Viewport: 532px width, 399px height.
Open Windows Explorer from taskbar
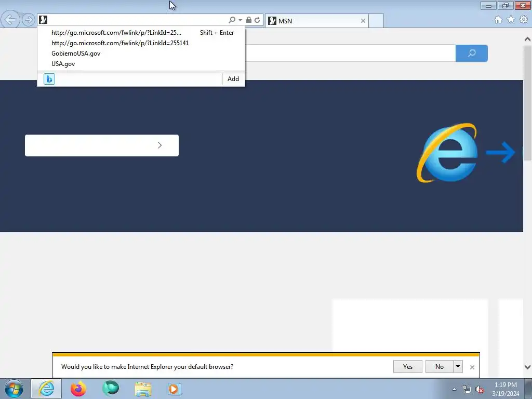[143, 389]
